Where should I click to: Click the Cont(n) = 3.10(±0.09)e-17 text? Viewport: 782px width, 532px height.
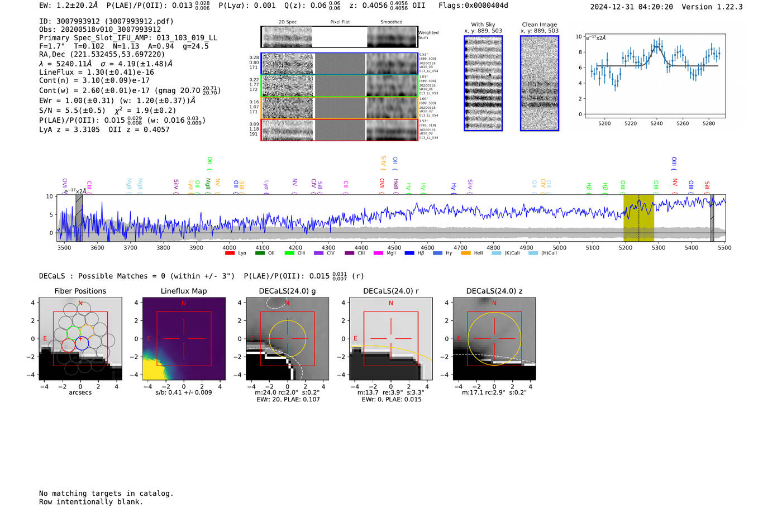coord(94,80)
